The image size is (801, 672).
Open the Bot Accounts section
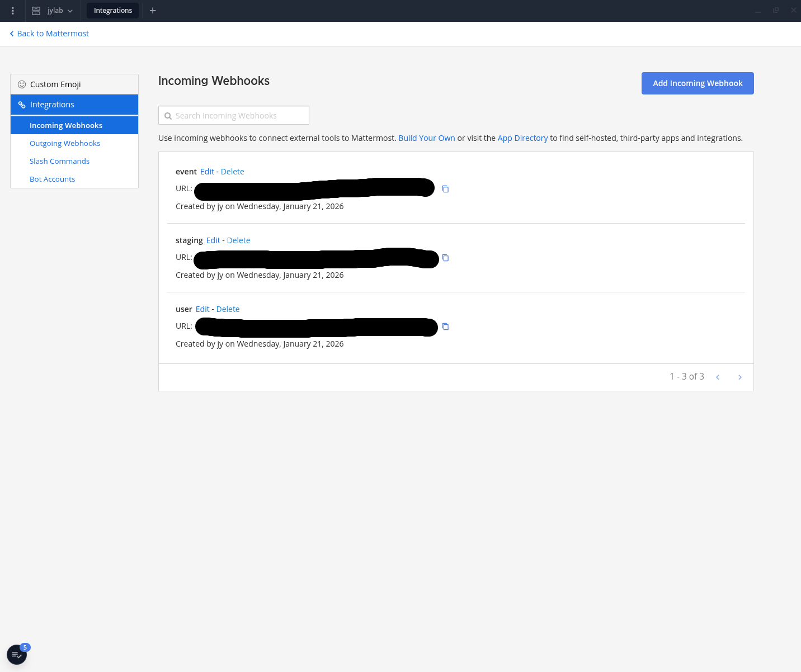52,179
